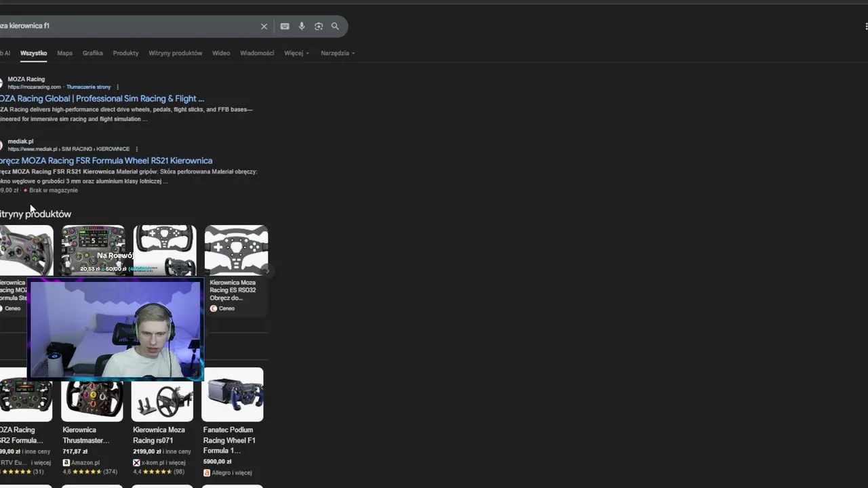Submit search with the magnifier icon

pyautogui.click(x=335, y=26)
